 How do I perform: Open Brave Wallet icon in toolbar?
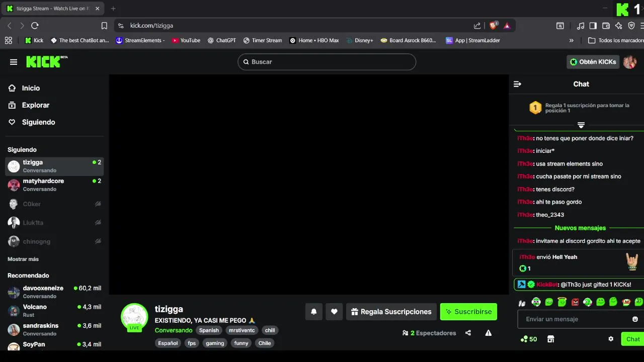tap(606, 26)
